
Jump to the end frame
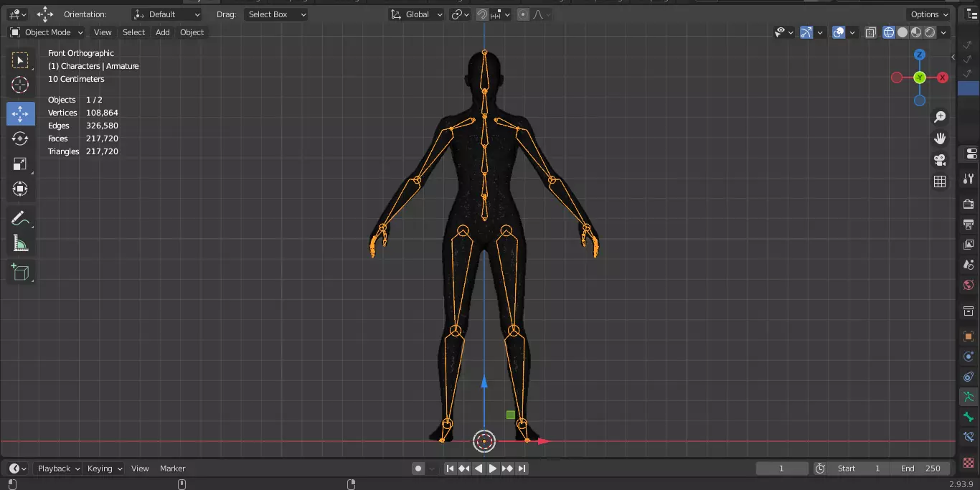[522, 468]
